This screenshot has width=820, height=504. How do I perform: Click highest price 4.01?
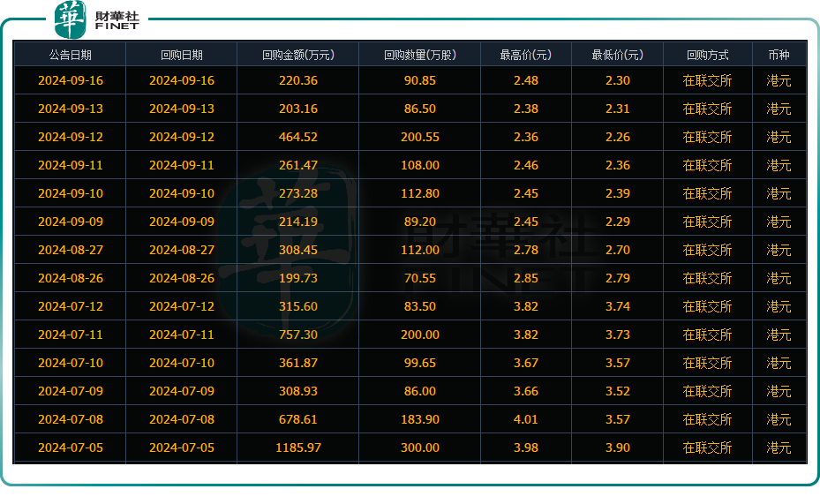tap(526, 419)
